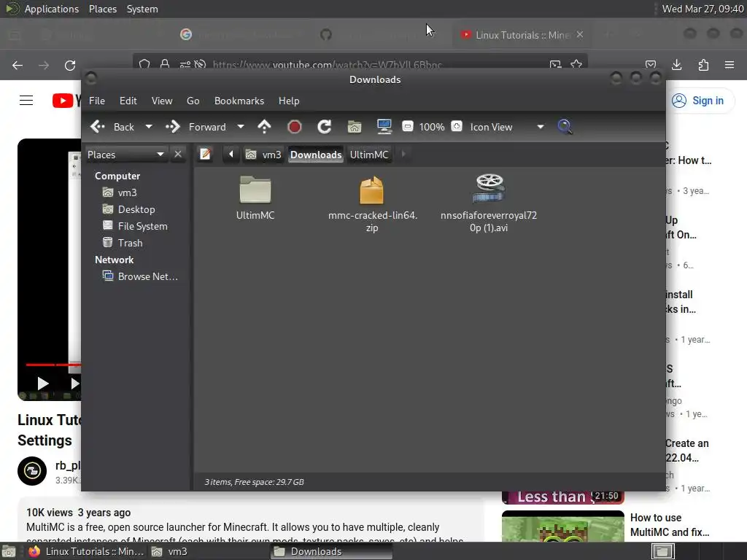Screen dimensions: 747x560
Task: Switch to Linux Tutorials Firefox taskbar entry
Action: pos(88,551)
